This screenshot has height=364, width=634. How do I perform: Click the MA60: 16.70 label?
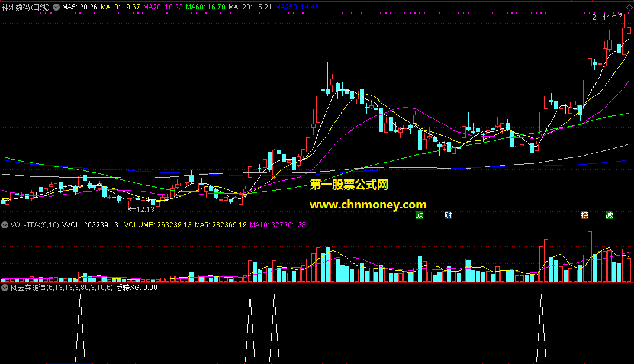pyautogui.click(x=205, y=7)
